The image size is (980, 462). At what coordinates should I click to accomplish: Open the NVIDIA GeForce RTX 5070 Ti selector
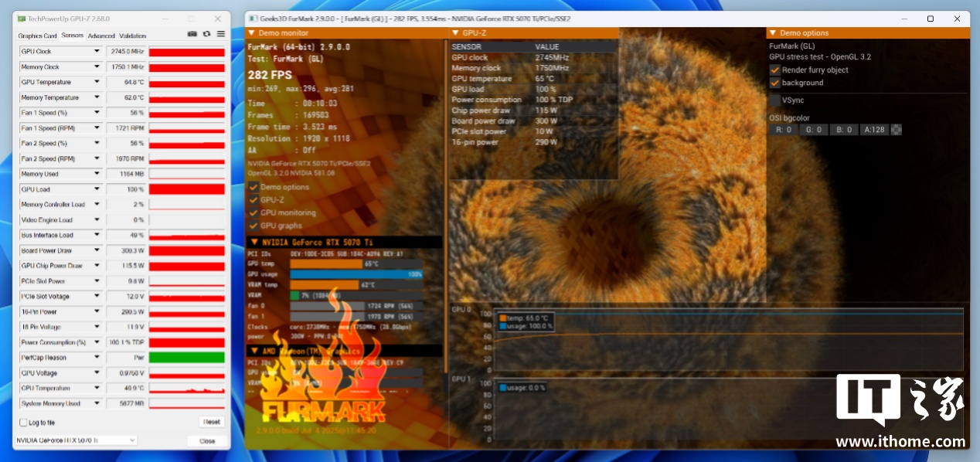coord(76,440)
